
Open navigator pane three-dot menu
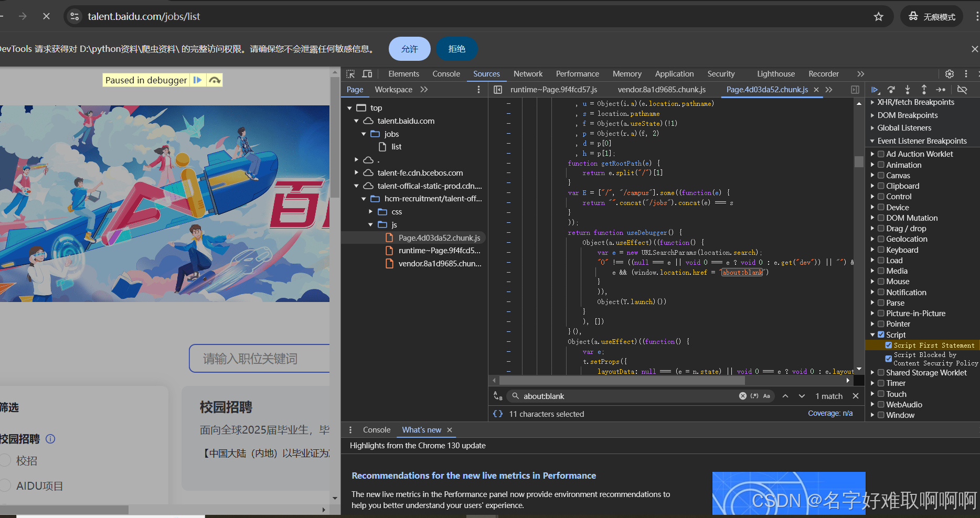[478, 90]
